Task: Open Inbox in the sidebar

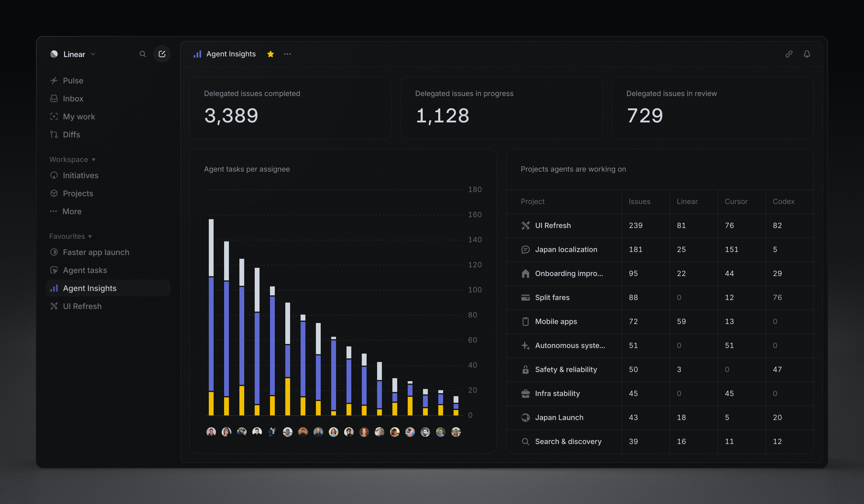Action: click(108, 99)
